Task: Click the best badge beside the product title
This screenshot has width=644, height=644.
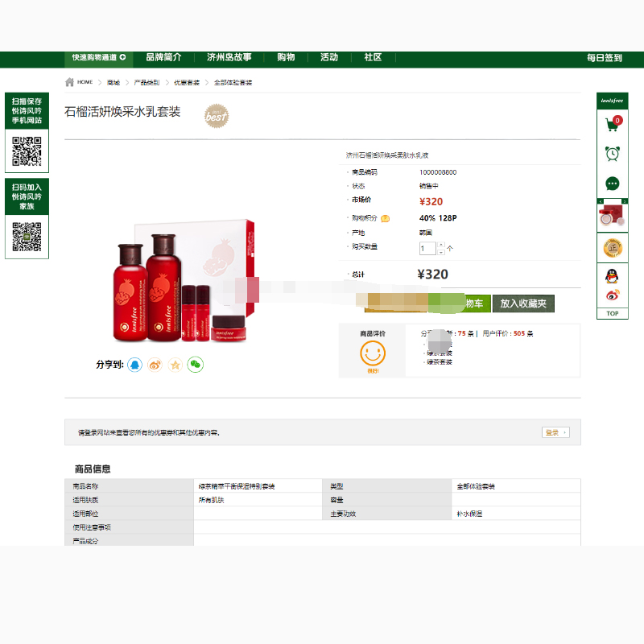Action: 217,116
